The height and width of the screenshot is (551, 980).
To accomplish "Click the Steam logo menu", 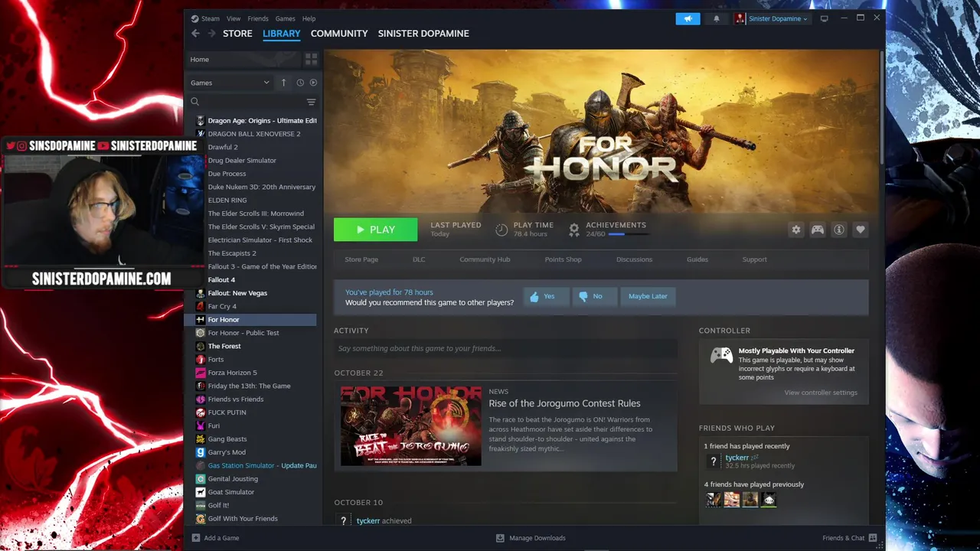I will [205, 18].
